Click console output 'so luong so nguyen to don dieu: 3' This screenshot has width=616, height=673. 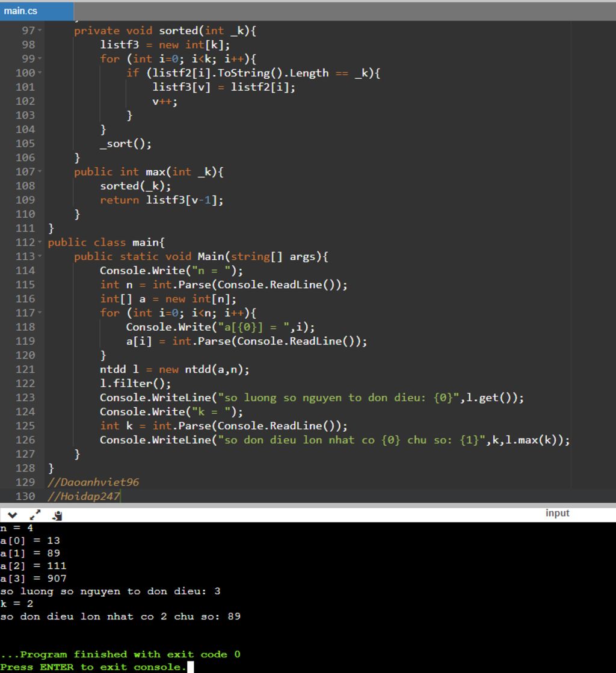110,591
